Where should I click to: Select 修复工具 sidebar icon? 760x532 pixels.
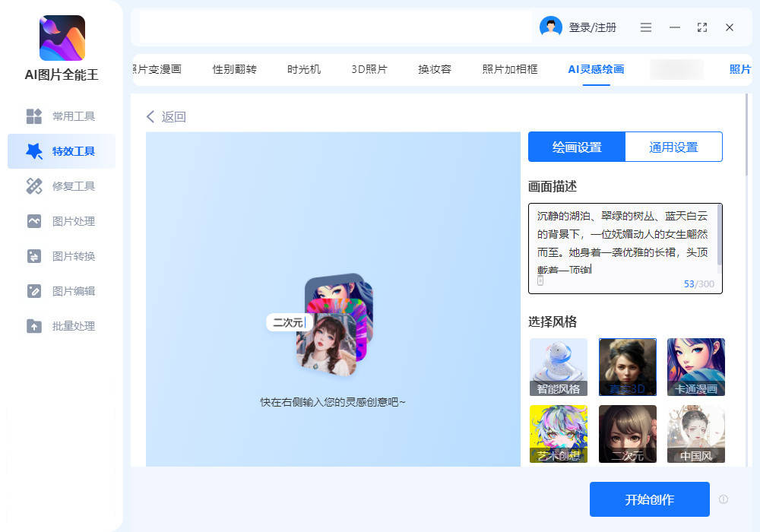34,186
